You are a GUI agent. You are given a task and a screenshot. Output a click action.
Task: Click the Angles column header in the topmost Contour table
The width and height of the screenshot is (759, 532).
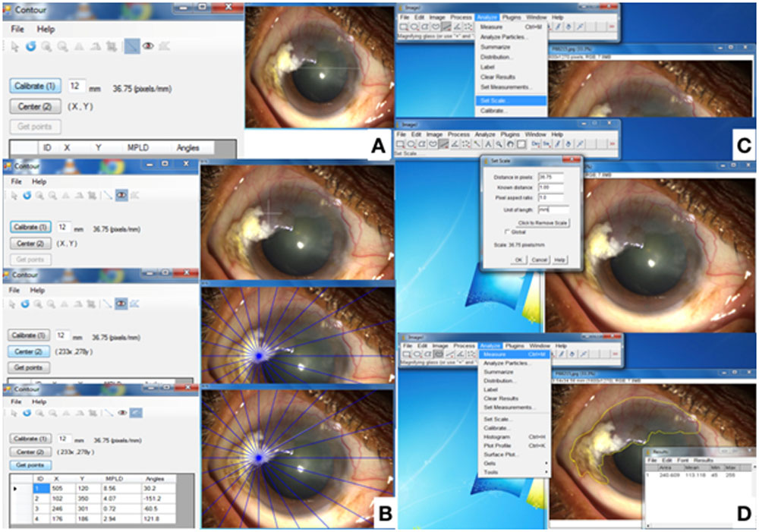point(187,148)
